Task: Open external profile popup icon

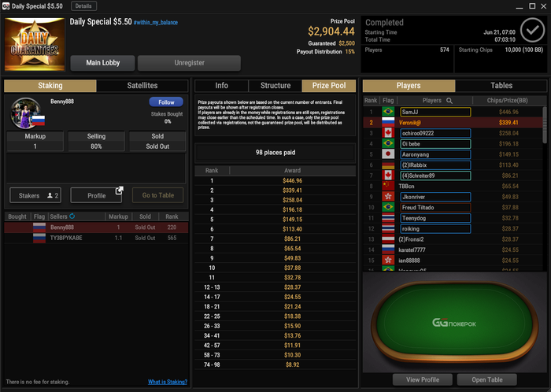Action: pyautogui.click(x=120, y=190)
